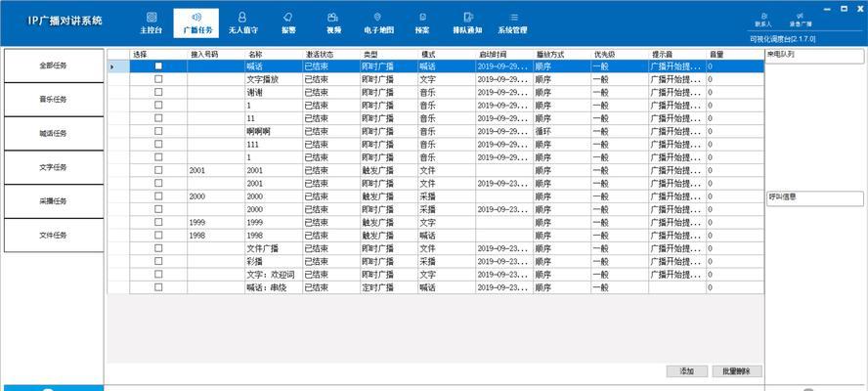Viewport: 868px width, 391px height.
Task: Sort by the 模式 mode column header
Action: tap(446, 55)
